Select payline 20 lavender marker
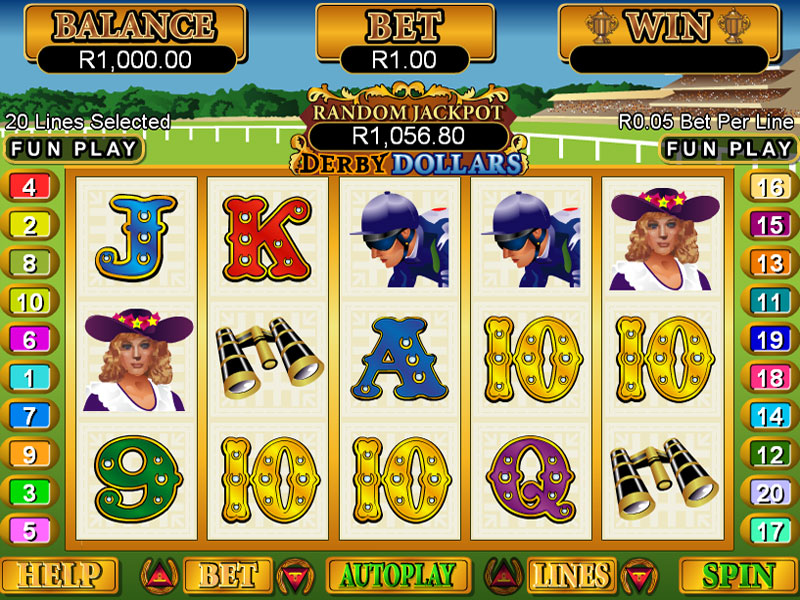The image size is (800, 600). pyautogui.click(x=770, y=493)
